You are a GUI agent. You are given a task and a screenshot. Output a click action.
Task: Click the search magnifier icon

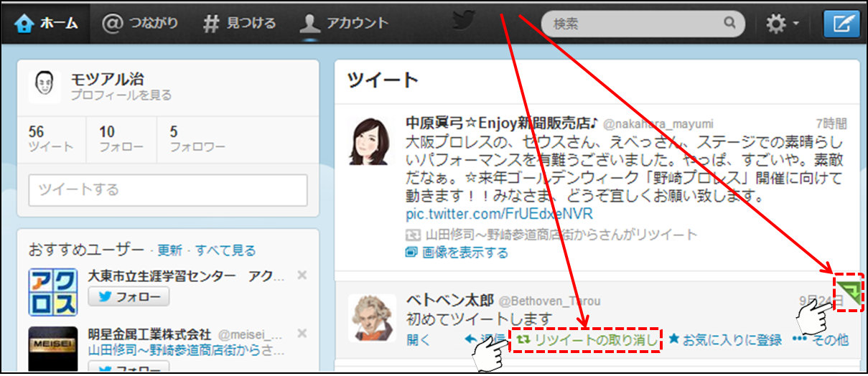tap(729, 23)
